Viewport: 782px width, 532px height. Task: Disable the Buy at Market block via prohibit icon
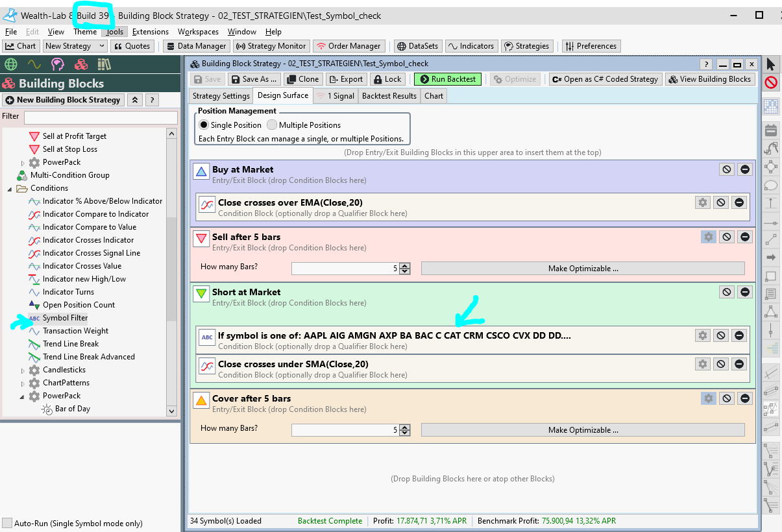click(x=727, y=169)
